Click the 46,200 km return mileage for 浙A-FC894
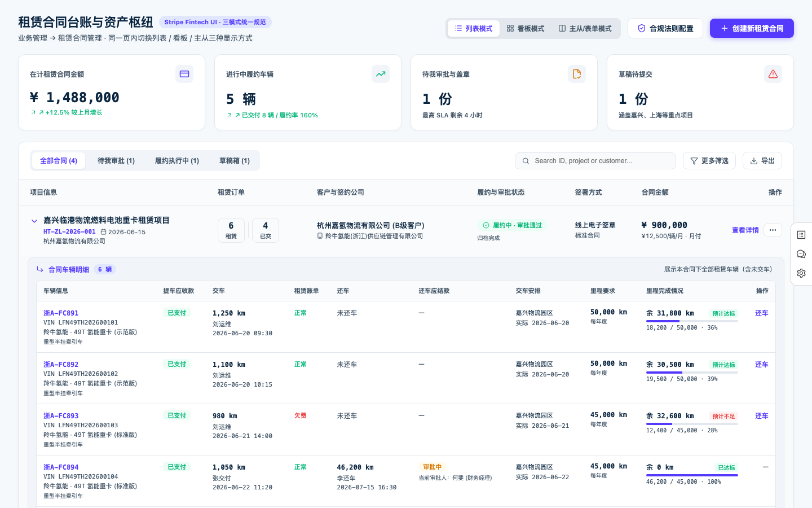This screenshot has height=508, width=812. pyautogui.click(x=355, y=467)
